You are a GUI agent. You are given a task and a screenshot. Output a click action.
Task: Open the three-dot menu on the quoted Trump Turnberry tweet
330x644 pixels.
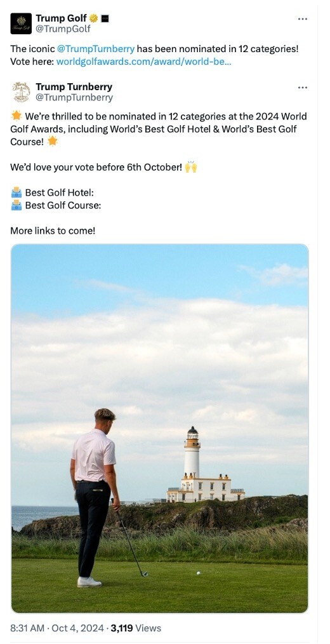[303, 88]
